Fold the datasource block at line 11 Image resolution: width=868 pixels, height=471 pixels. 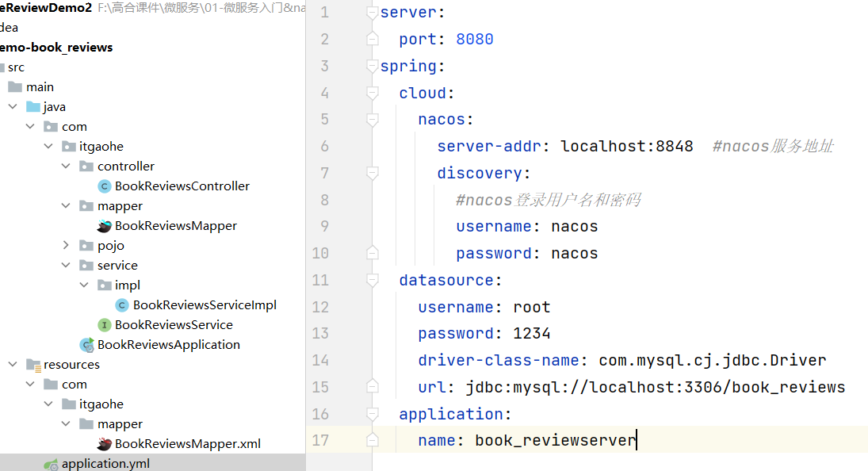[373, 279]
